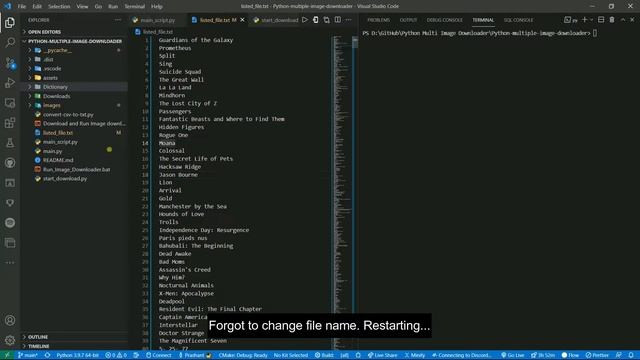Expand the __pycache__ folder
The width and height of the screenshot is (640, 360).
[x=57, y=50]
